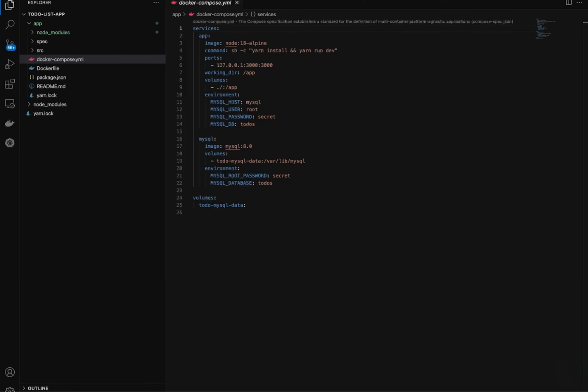Open Manage via the settings gear
The width and height of the screenshot is (588, 392).
(x=10, y=390)
